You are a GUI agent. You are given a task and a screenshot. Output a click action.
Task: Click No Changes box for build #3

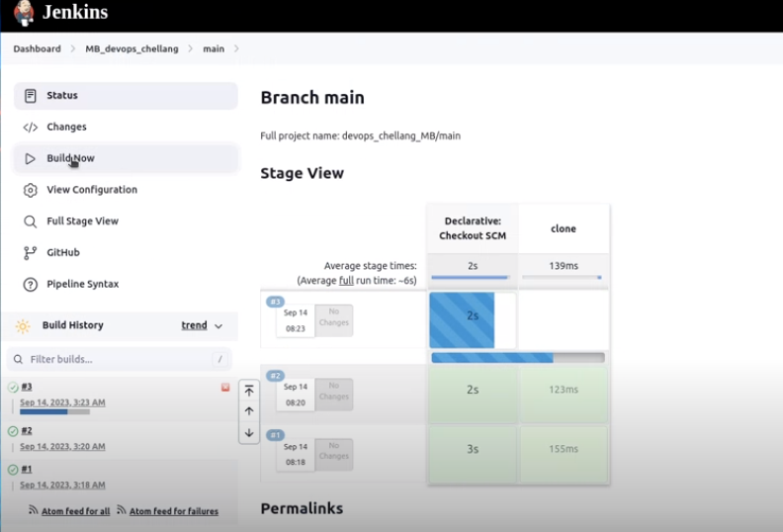point(333,320)
